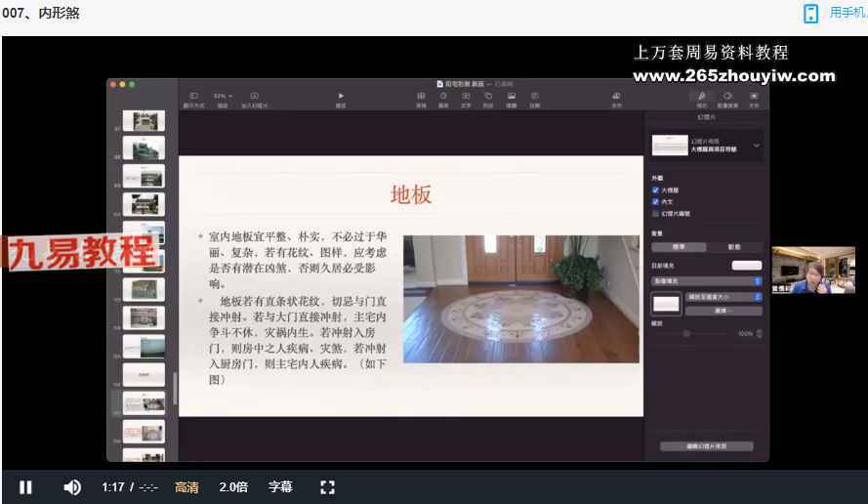Click the 選擇… image choose button
This screenshot has height=504, width=868.
click(x=723, y=311)
